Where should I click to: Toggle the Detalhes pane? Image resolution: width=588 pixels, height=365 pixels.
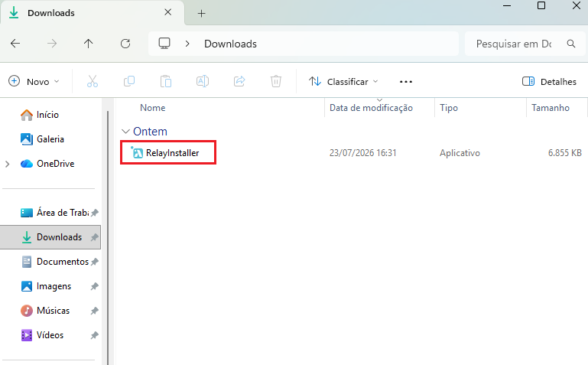pyautogui.click(x=549, y=81)
